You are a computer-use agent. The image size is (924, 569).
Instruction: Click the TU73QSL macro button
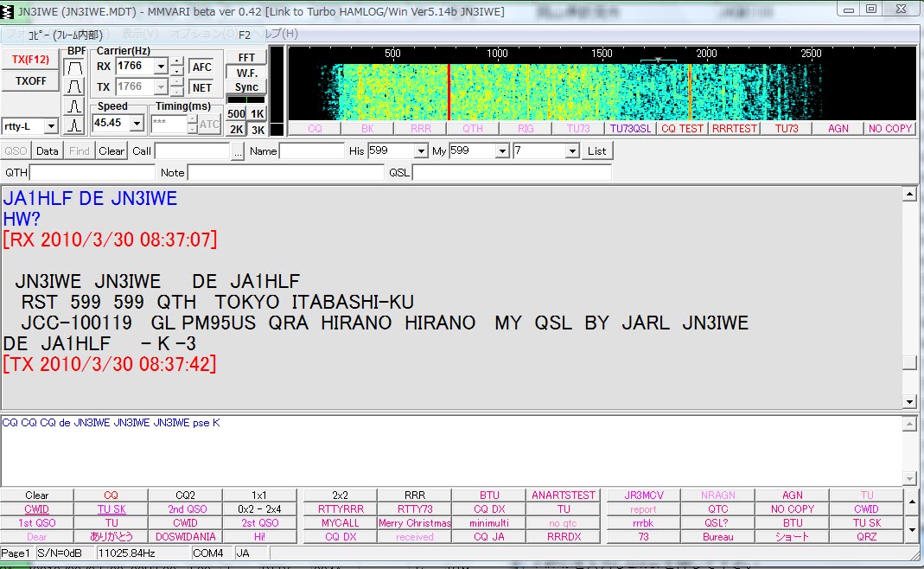pos(630,129)
